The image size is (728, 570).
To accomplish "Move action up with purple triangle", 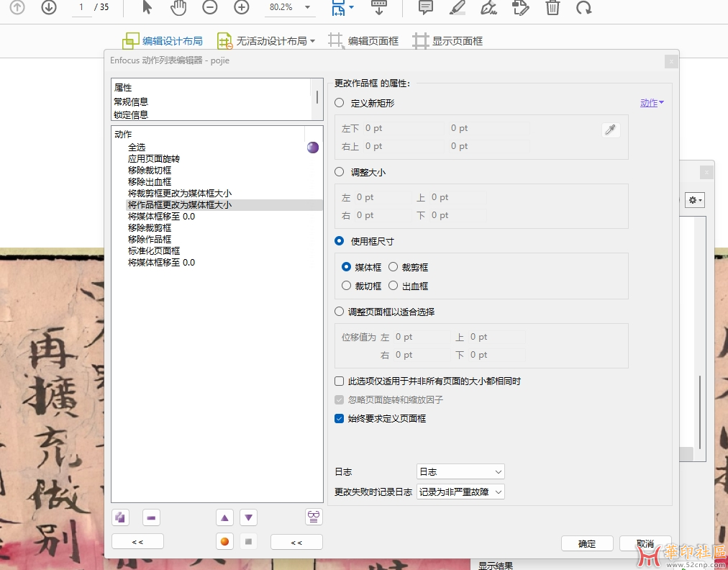I will tap(224, 517).
